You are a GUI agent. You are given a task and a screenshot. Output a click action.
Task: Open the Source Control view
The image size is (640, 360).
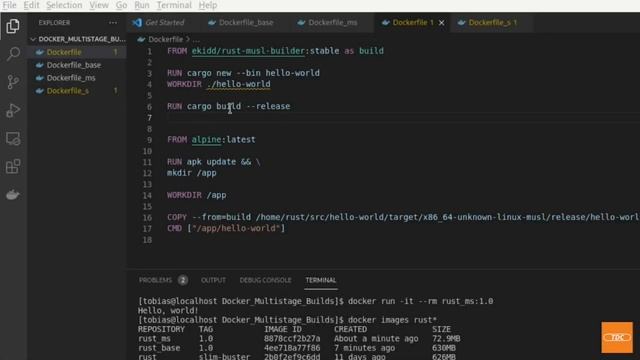click(13, 82)
